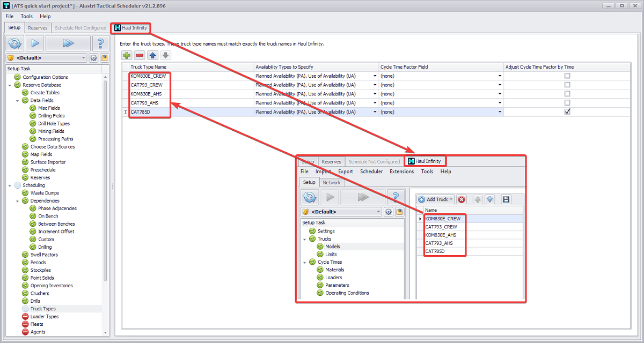Collapse the Data Fields tree node
The width and height of the screenshot is (644, 343).
17,100
